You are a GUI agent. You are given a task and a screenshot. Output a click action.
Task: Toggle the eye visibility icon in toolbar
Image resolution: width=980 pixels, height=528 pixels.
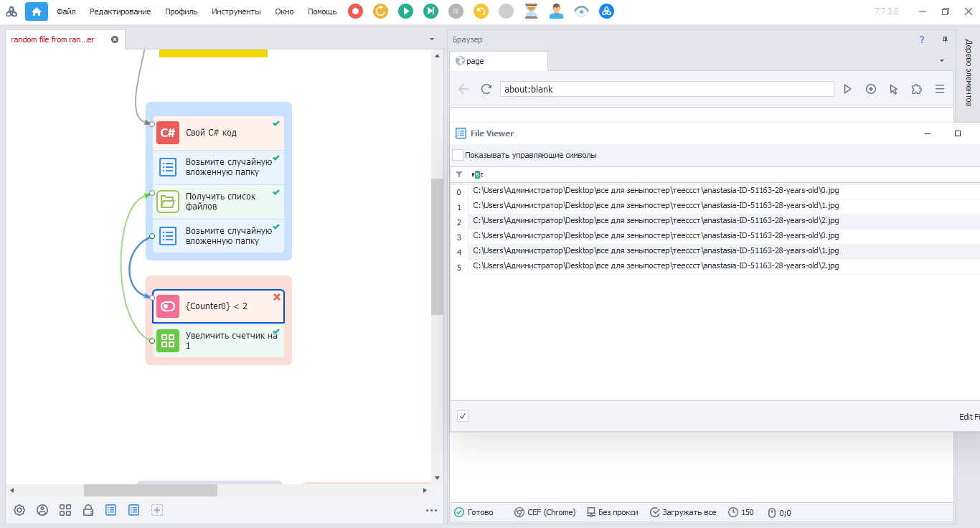click(x=581, y=11)
